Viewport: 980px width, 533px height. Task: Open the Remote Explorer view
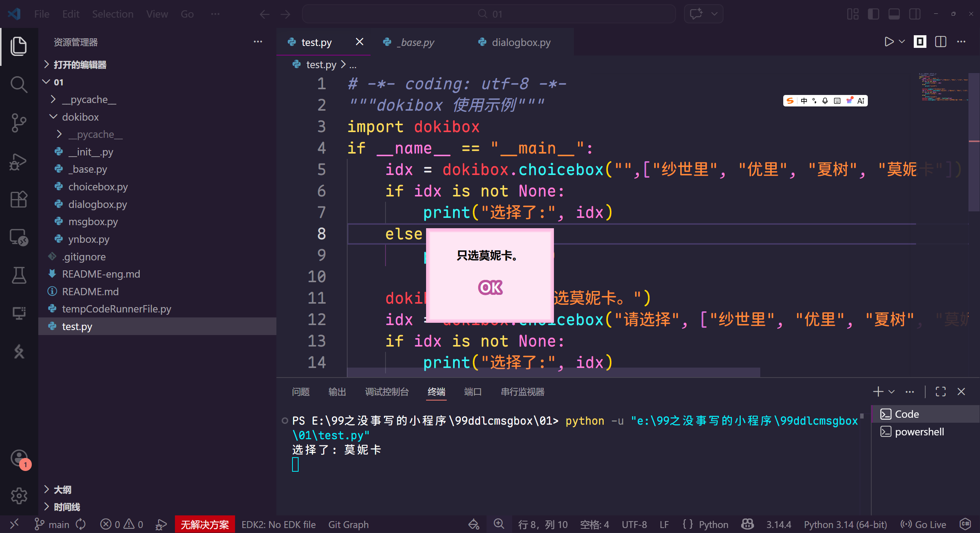coord(18,237)
